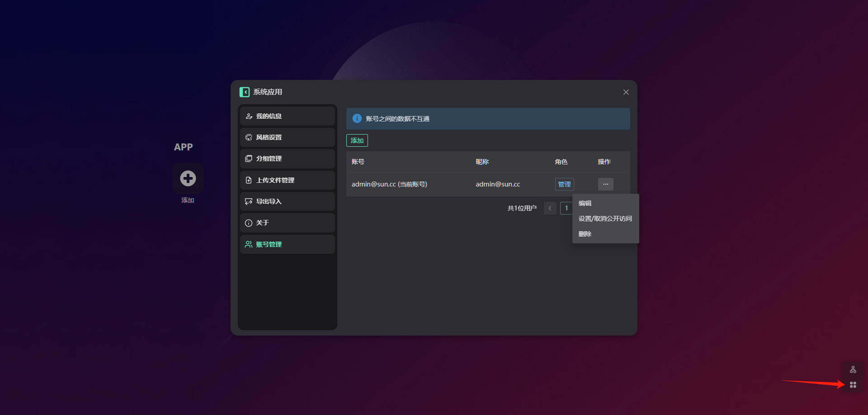The width and height of the screenshot is (868, 415).
Task: Toggle the three-dots operations menu for admin@sun.cc
Action: tap(605, 184)
